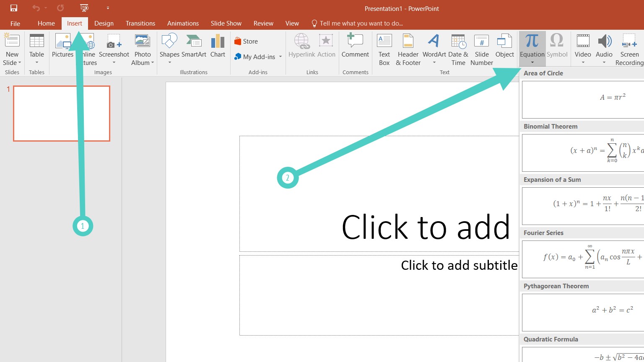Click the Equation pi icon
The width and height of the screenshot is (644, 362).
pos(532,41)
